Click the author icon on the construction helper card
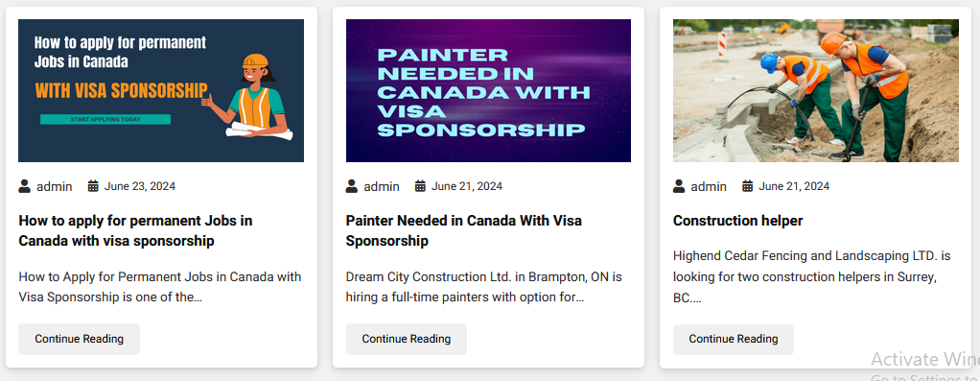 679,186
